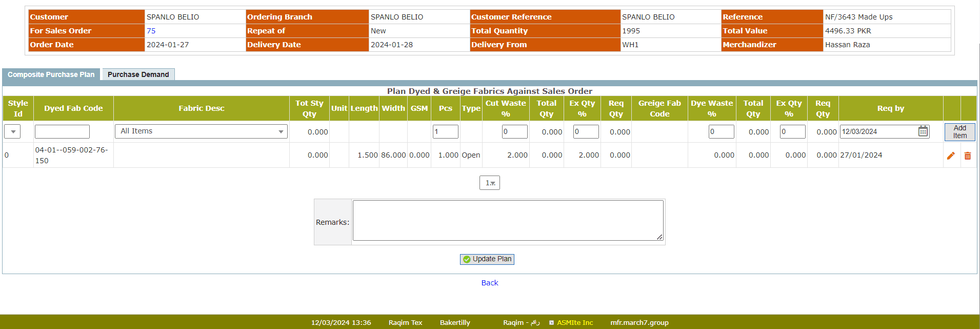Open sales order 75 link

click(x=151, y=31)
